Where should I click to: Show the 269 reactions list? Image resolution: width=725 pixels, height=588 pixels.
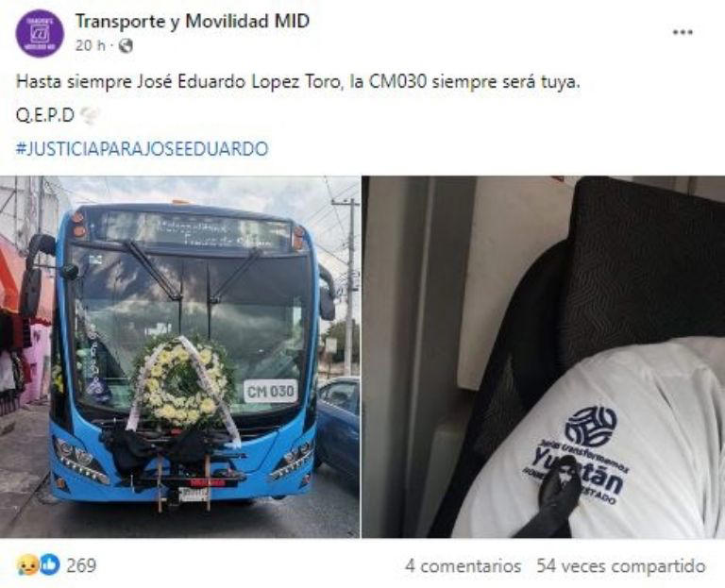[x=81, y=565]
